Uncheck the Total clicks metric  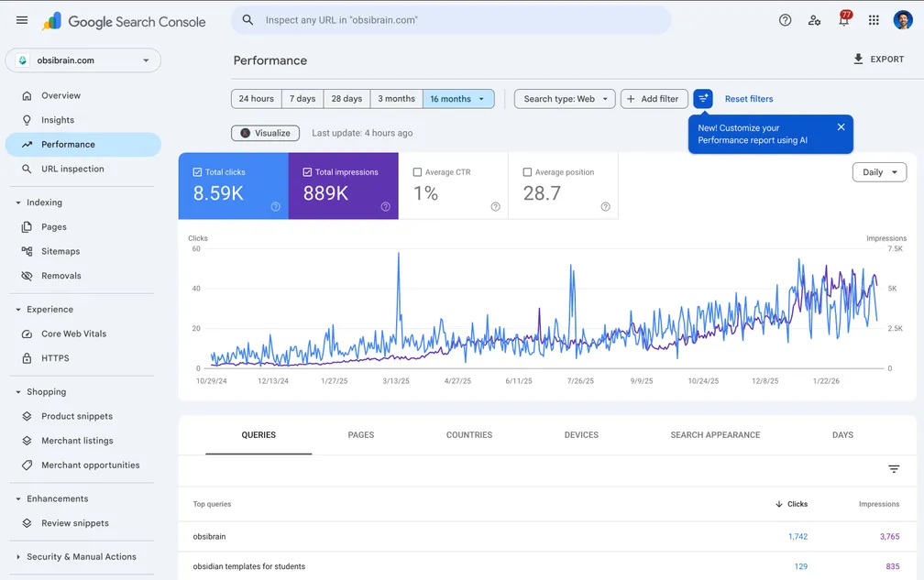tap(198, 172)
